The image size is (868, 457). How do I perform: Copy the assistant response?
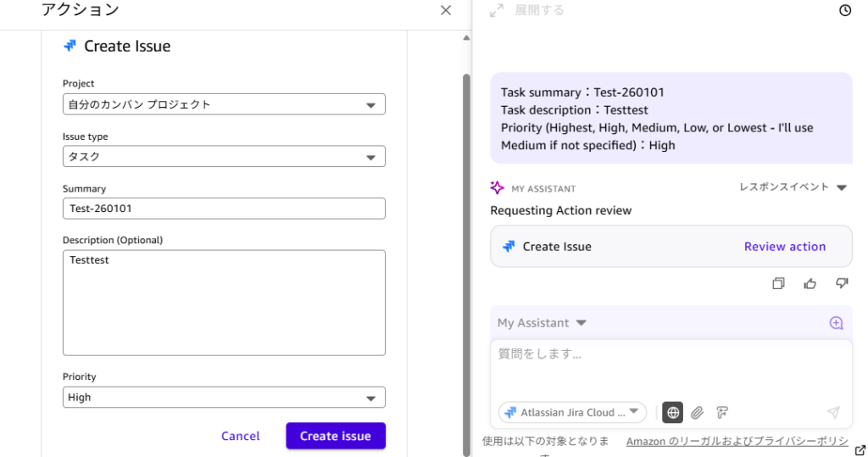point(778,283)
